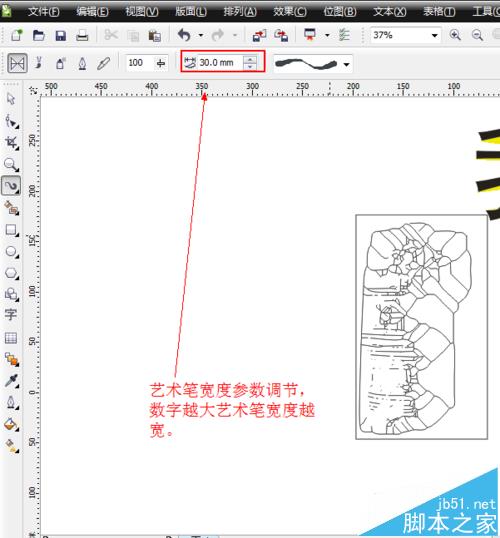Switch to Sprayer artistic media mode
This screenshot has width=500, height=538.
(60, 63)
